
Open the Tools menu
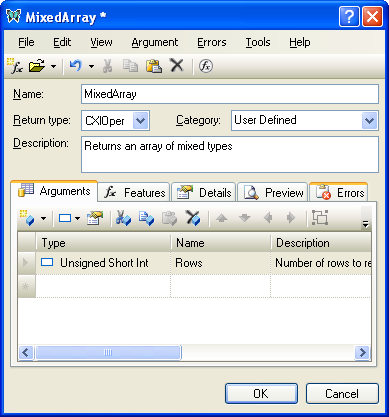tap(258, 42)
